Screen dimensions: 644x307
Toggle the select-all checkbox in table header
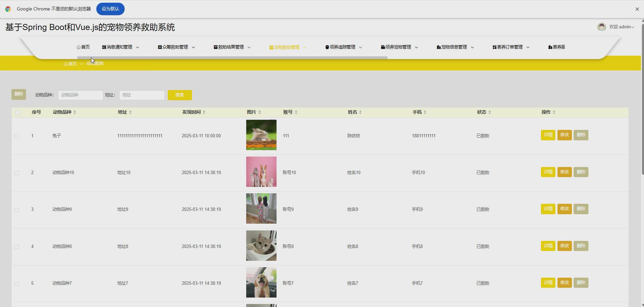click(17, 112)
